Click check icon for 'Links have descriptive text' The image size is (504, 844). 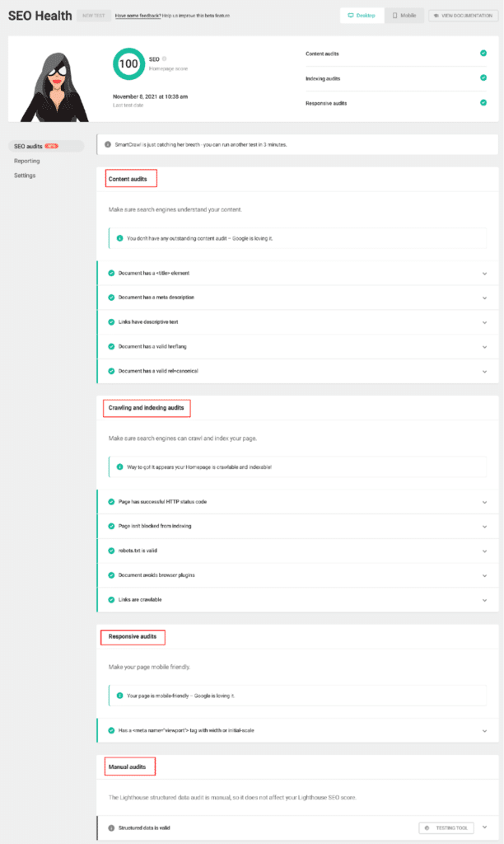click(111, 322)
